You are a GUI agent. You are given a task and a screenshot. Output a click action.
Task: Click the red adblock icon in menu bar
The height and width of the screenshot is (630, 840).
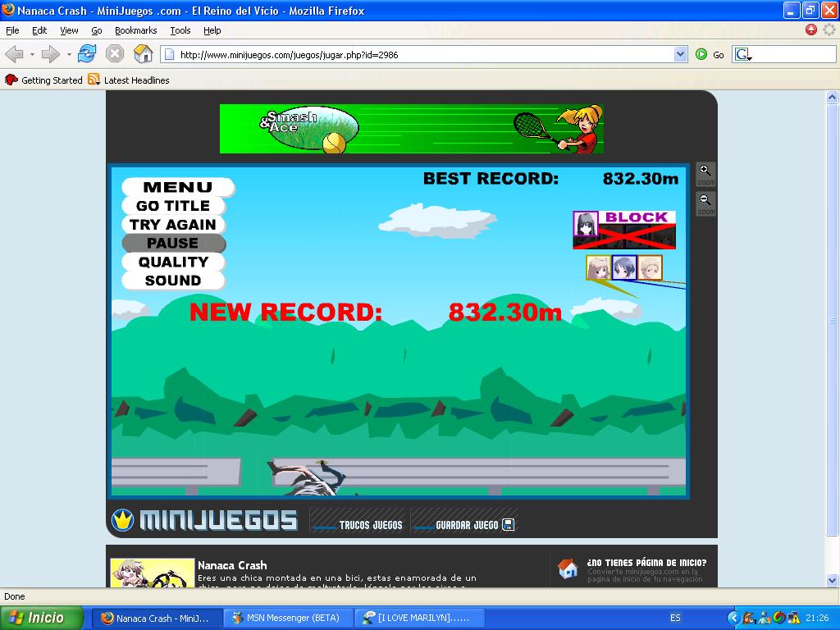tap(811, 30)
